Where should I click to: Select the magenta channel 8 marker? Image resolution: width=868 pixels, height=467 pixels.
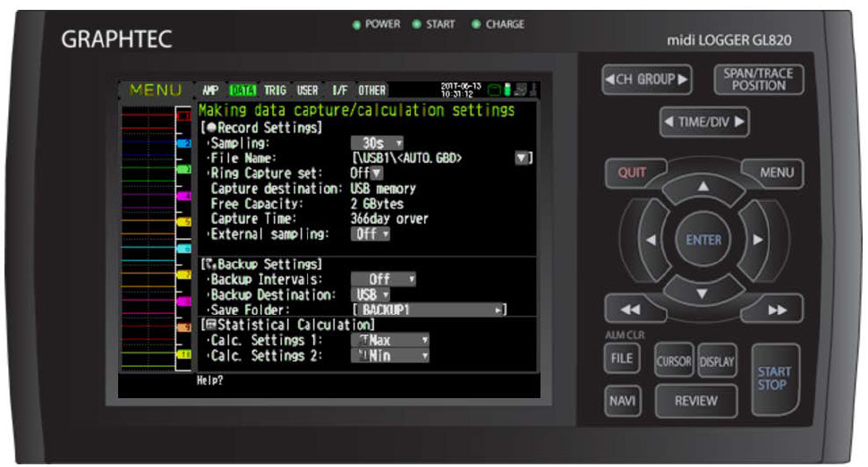coord(183,301)
